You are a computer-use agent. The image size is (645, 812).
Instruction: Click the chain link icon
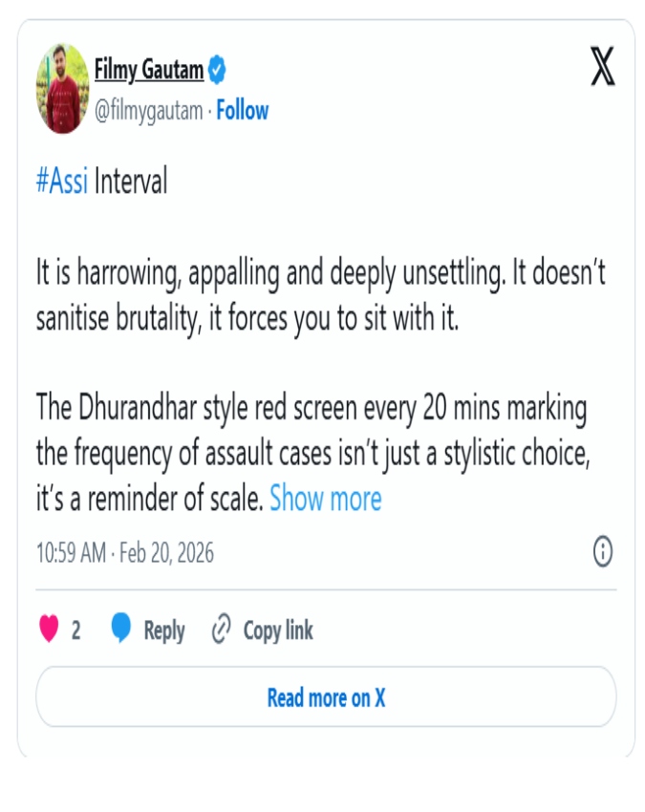click(x=221, y=630)
